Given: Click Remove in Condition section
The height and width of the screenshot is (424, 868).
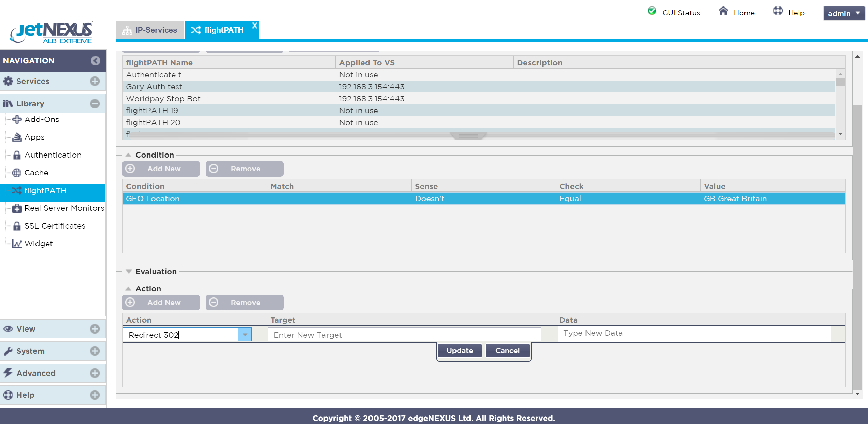Looking at the screenshot, I should pos(244,169).
